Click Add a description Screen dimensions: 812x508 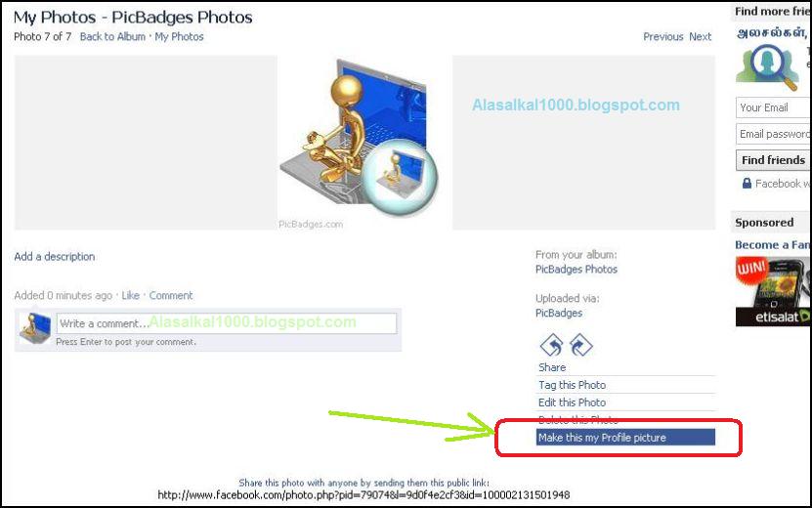pos(55,256)
